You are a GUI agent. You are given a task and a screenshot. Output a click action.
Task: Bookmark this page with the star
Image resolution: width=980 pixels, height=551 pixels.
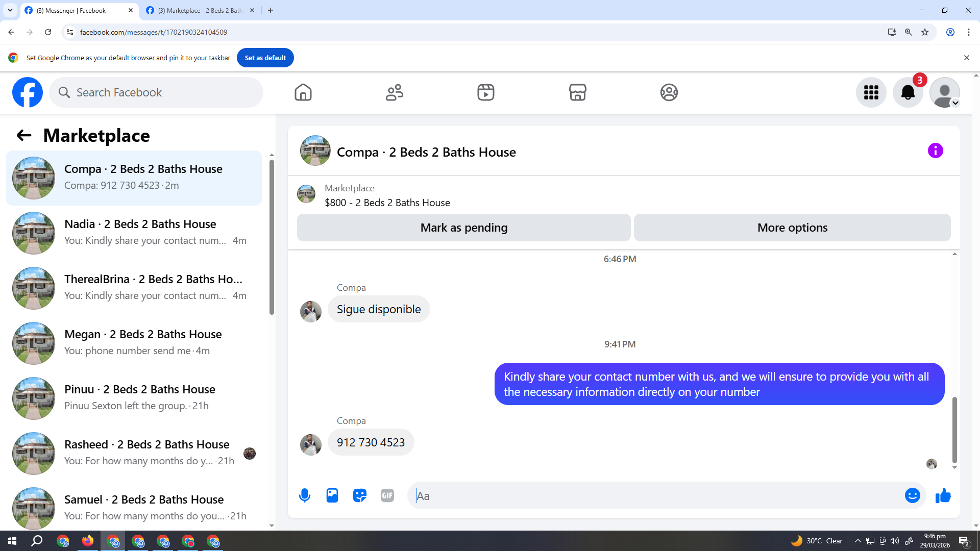tap(925, 32)
